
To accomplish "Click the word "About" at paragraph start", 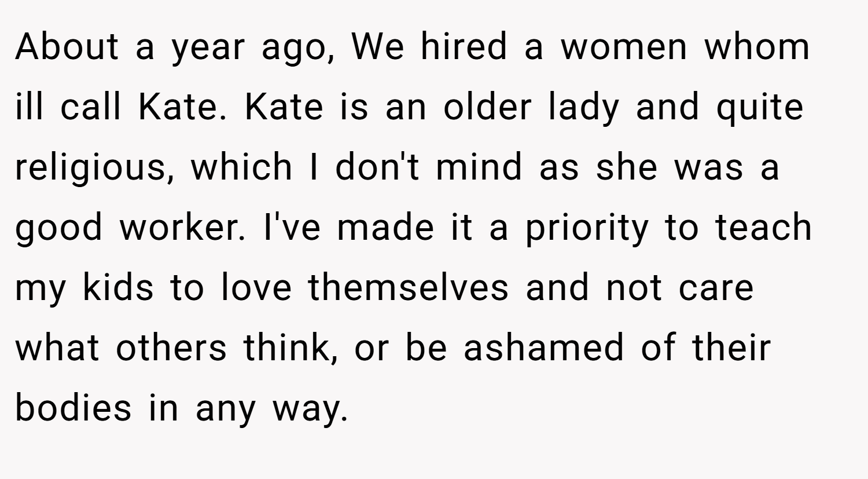I will tap(67, 46).
